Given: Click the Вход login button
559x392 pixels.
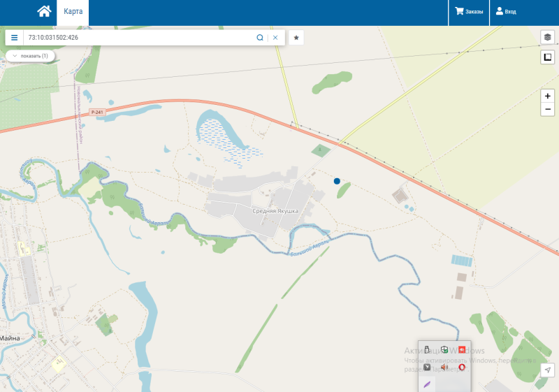Looking at the screenshot, I should [x=506, y=11].
